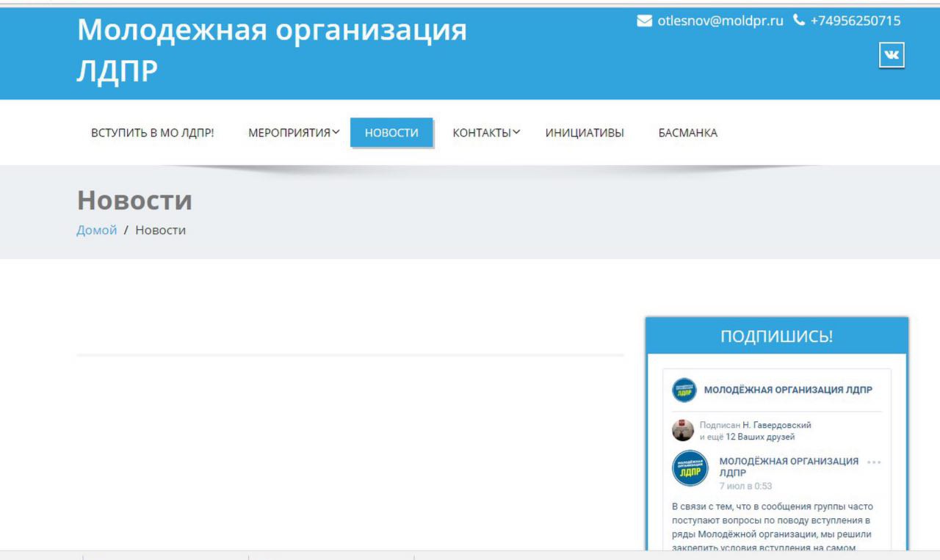
Task: Open the VK social network icon
Action: click(x=892, y=55)
